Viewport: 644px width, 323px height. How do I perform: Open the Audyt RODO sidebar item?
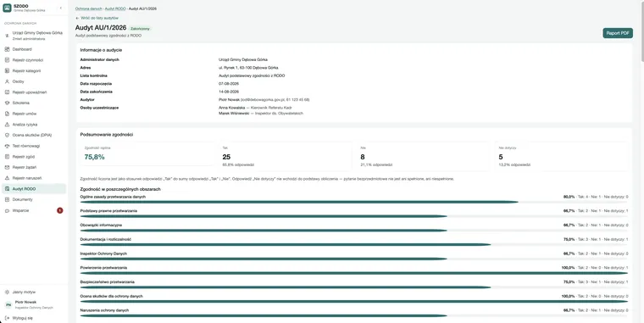[x=33, y=188]
